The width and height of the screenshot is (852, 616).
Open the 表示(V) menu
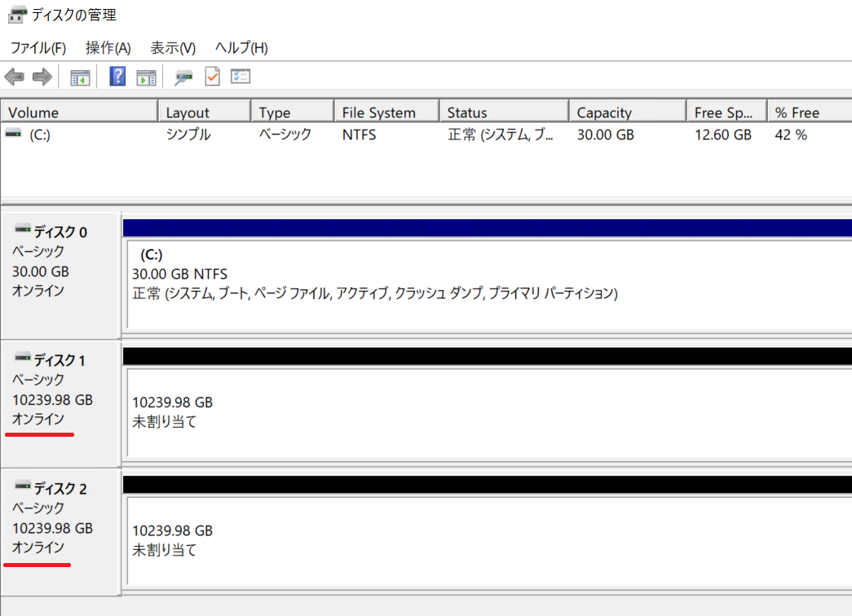coord(173,48)
